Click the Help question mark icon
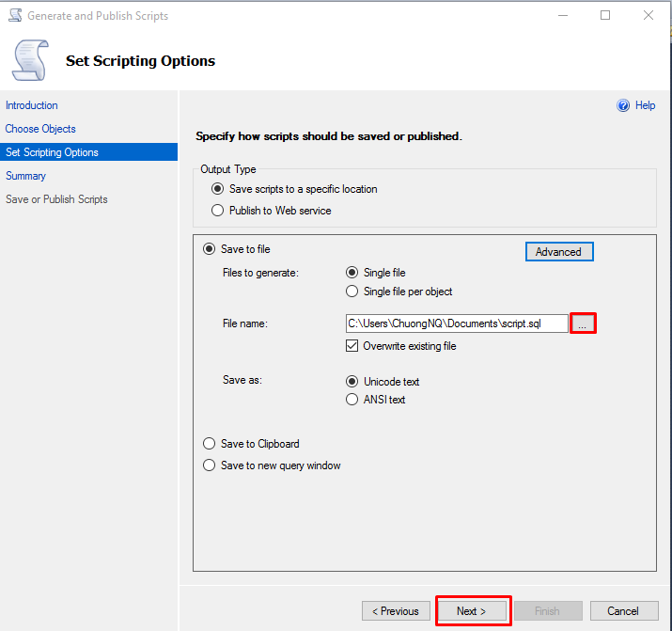The height and width of the screenshot is (631, 672). click(623, 105)
